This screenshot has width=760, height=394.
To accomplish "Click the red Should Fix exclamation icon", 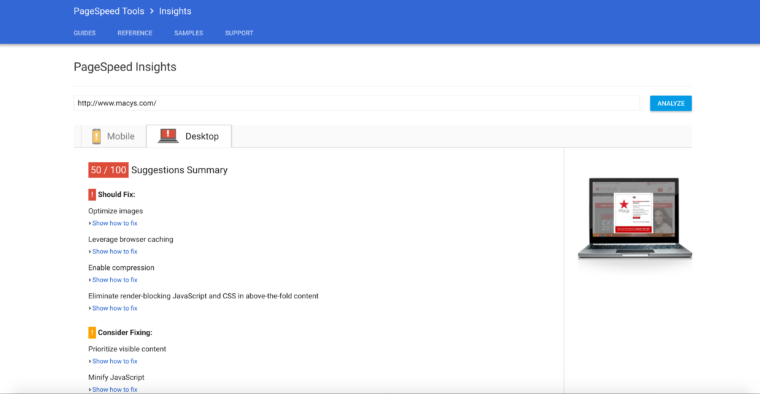I will coord(92,194).
